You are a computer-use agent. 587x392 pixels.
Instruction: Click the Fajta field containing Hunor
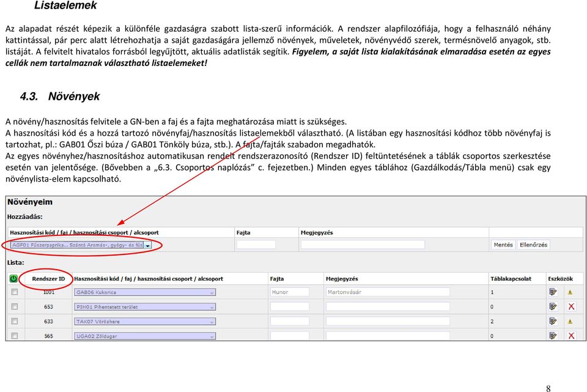[x=289, y=292]
